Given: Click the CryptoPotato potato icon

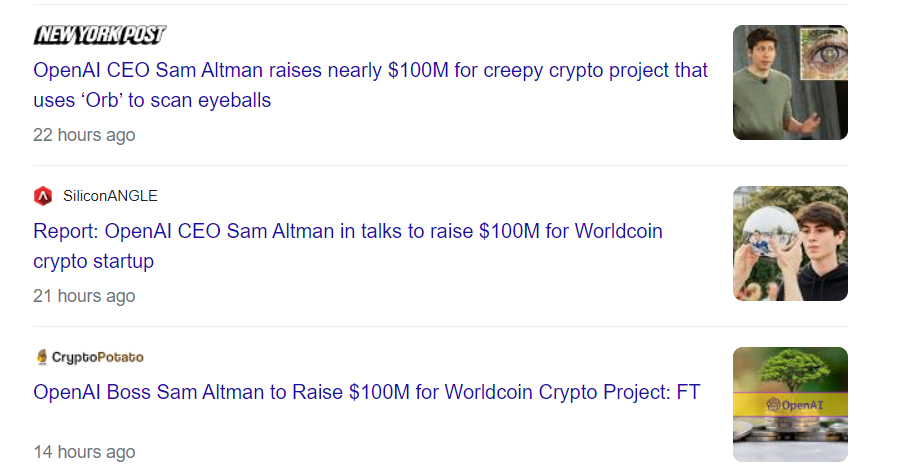Looking at the screenshot, I should click(42, 357).
